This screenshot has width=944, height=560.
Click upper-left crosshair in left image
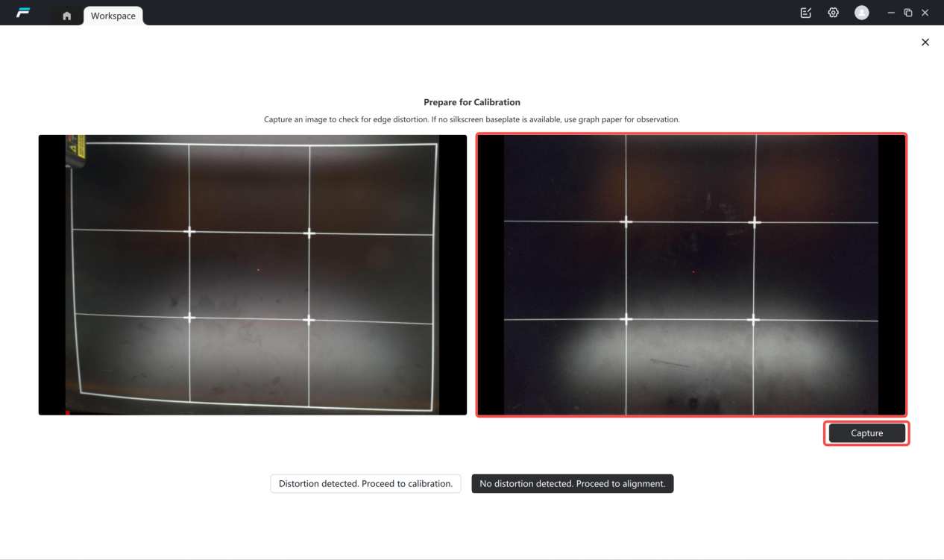click(x=189, y=232)
